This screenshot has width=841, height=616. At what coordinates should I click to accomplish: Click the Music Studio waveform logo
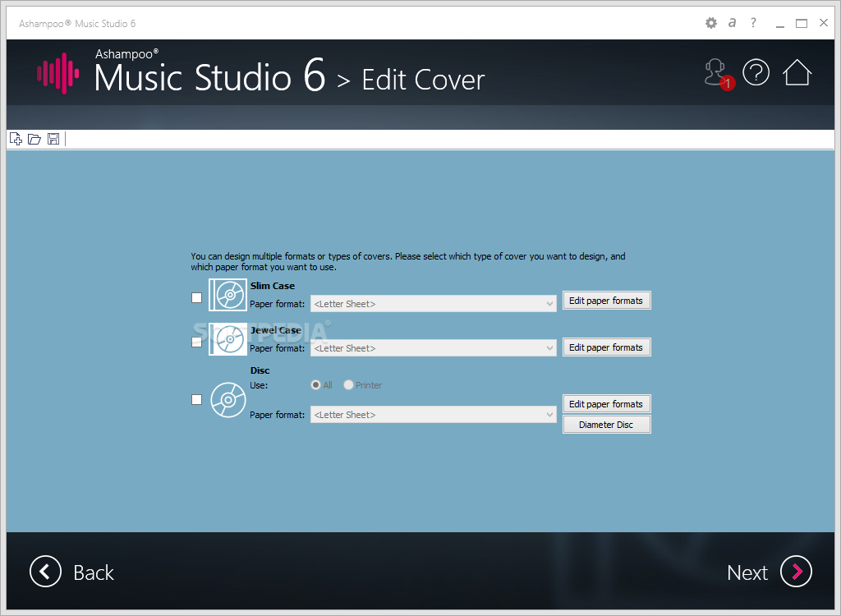58,74
